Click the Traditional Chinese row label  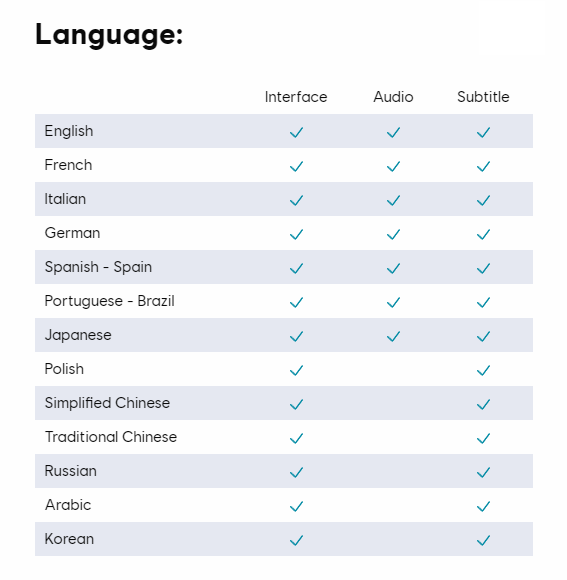coord(111,437)
